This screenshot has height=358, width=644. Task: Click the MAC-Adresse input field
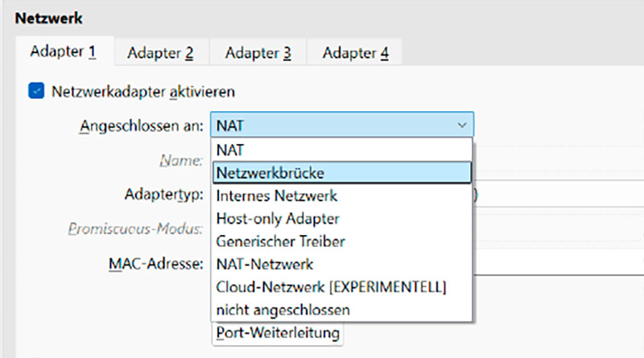(559, 264)
